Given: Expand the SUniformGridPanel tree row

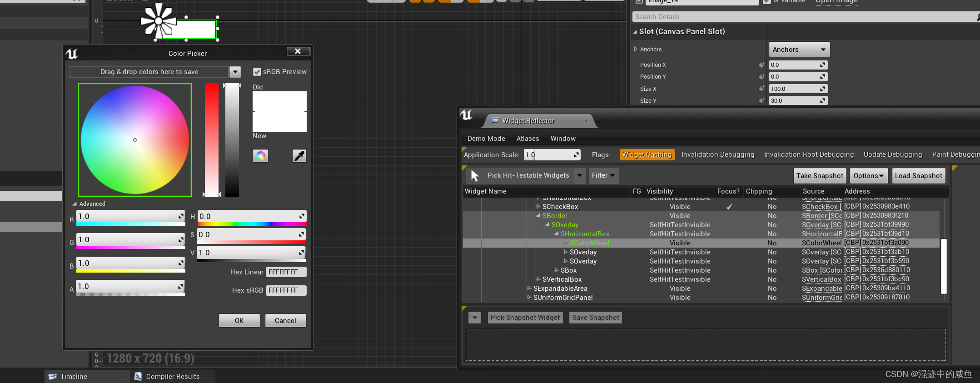Looking at the screenshot, I should click(x=529, y=297).
